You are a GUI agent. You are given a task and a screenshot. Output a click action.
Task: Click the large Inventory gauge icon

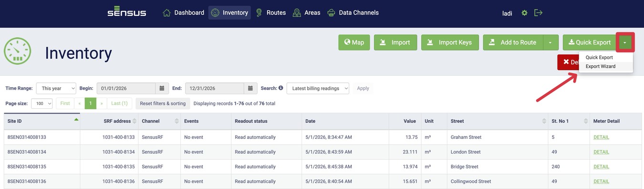pos(18,51)
